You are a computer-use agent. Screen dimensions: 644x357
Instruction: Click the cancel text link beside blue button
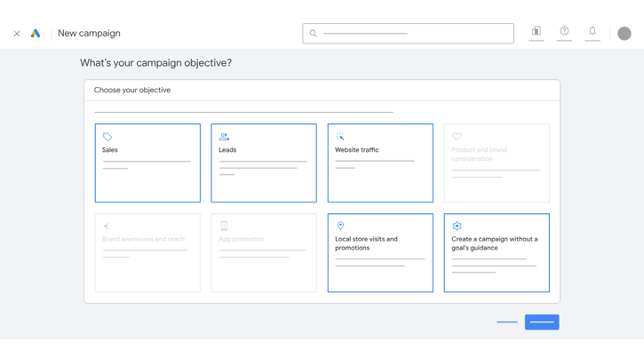coord(507,322)
